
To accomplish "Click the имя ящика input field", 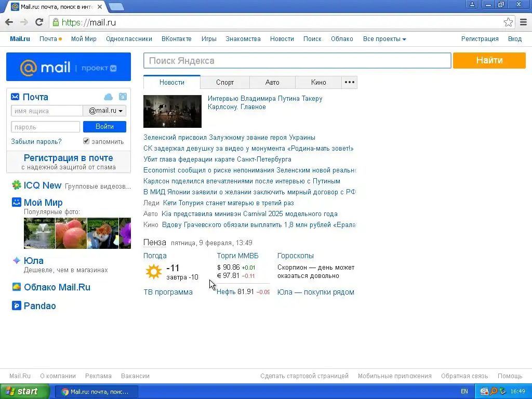I will pyautogui.click(x=47, y=111).
